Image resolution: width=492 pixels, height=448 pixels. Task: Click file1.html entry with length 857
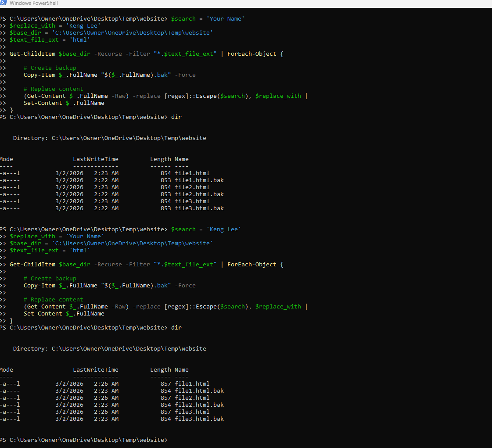pyautogui.click(x=192, y=384)
